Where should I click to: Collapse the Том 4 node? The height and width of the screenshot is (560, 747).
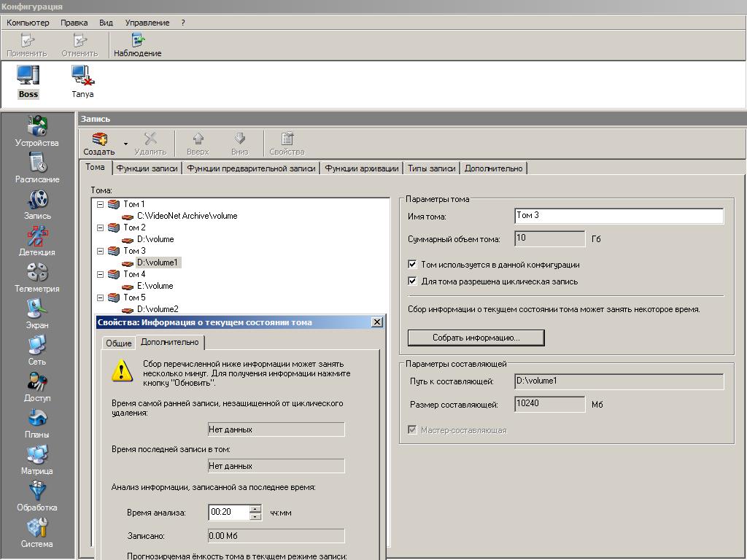point(100,274)
